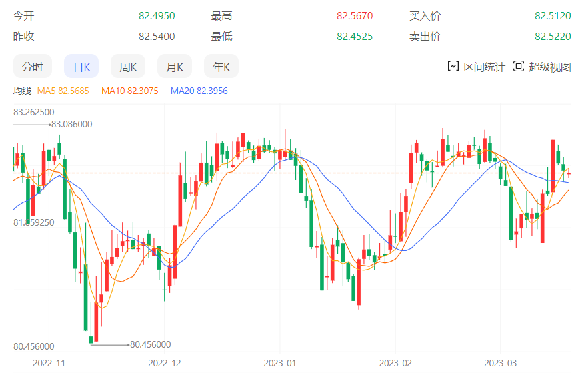This screenshot has height=389, width=588.
Task: Switch to the 分时 intraday tab
Action: [x=32, y=67]
